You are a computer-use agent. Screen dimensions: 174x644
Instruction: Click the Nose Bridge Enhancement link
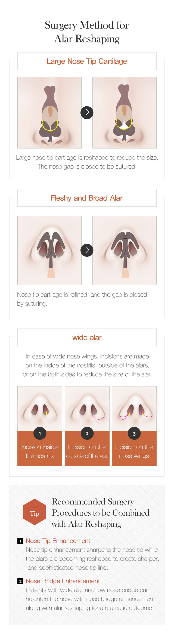coord(63,581)
